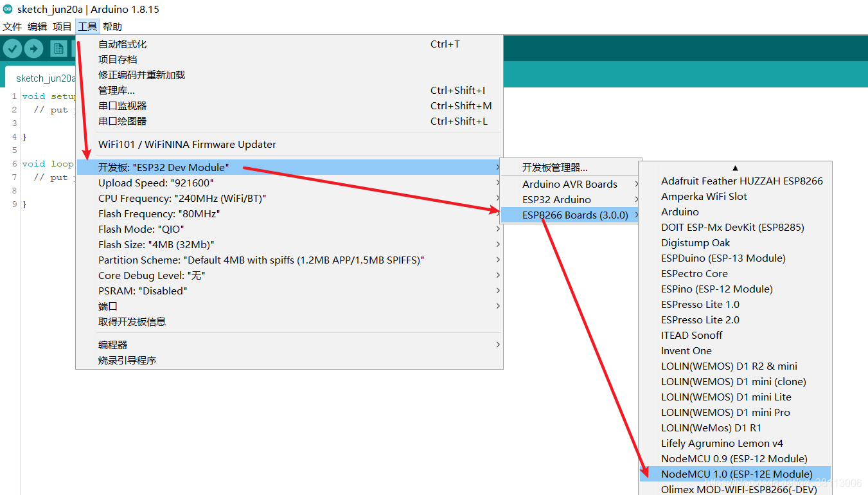Select ESPectro Core board
This screenshot has height=495, width=868.
pyautogui.click(x=735, y=274)
